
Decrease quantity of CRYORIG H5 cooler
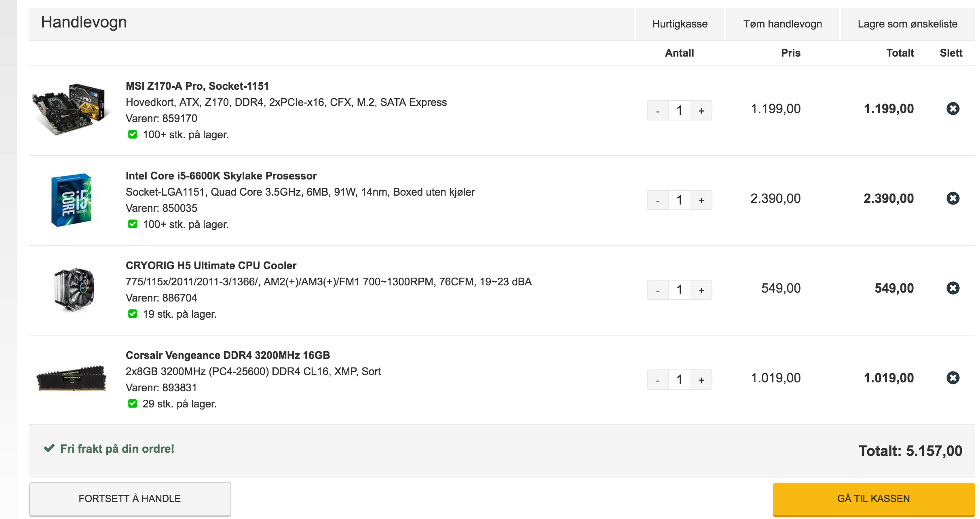[x=657, y=290]
